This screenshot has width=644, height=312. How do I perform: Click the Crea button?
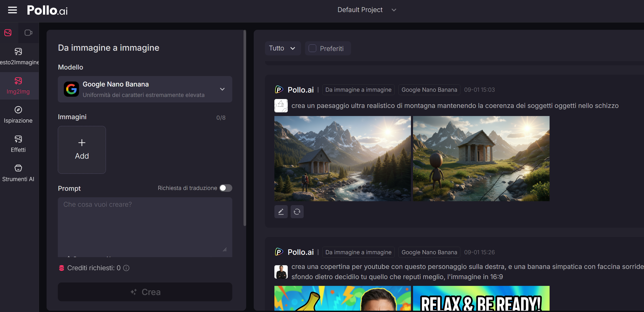[x=145, y=292]
